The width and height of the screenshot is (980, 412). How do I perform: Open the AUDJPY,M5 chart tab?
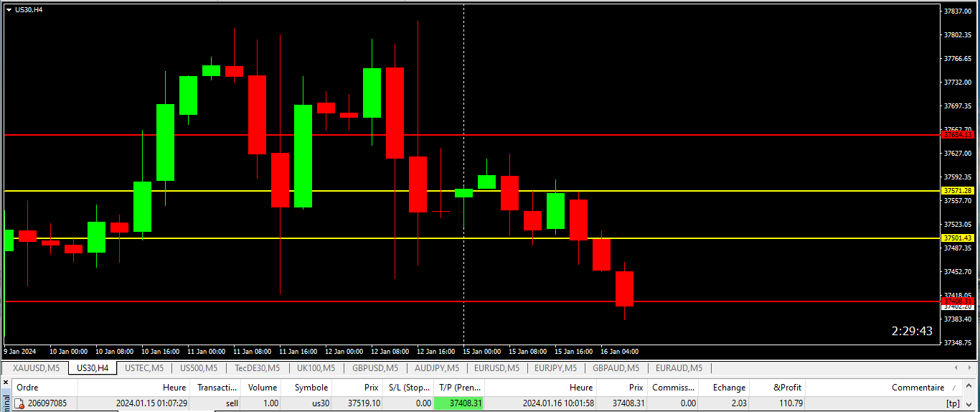click(436, 368)
